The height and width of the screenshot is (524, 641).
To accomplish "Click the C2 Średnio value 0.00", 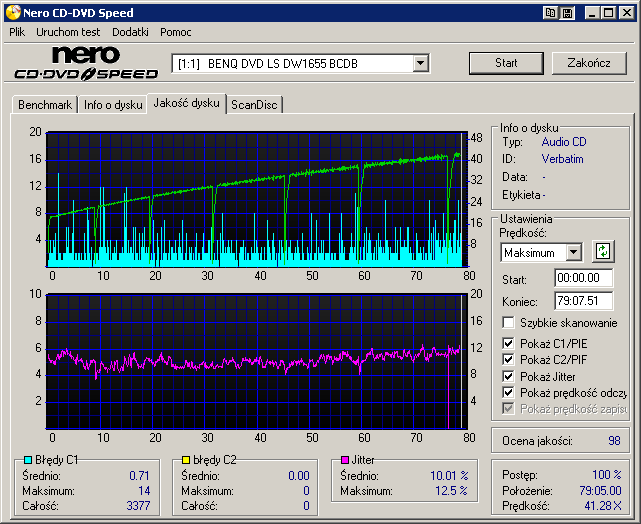I will point(299,475).
